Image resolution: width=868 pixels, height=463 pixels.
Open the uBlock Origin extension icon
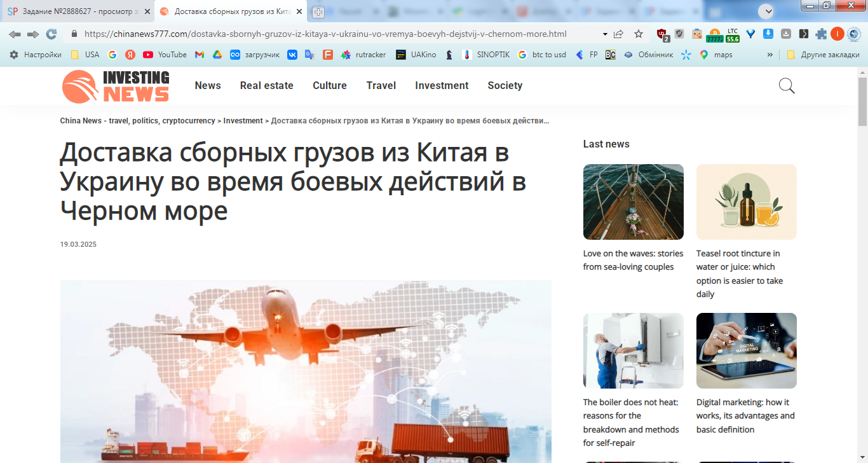[663, 34]
